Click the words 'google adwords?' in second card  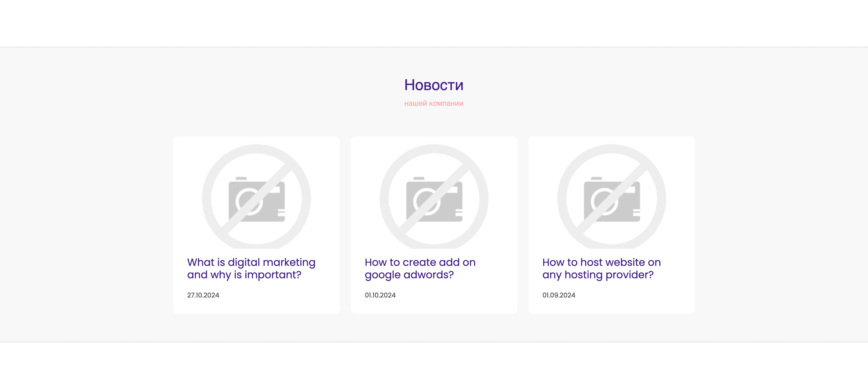tap(409, 275)
